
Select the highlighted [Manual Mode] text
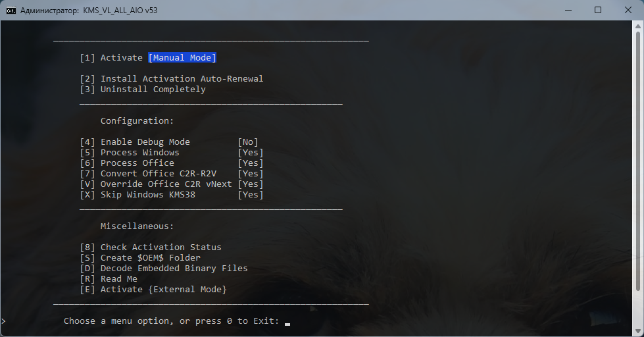pyautogui.click(x=182, y=57)
